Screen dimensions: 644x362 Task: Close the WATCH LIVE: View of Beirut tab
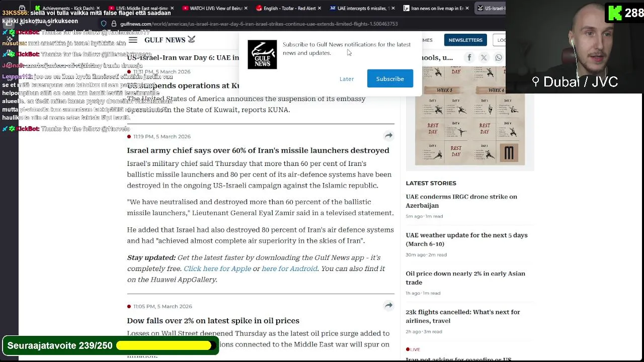pyautogui.click(x=246, y=8)
